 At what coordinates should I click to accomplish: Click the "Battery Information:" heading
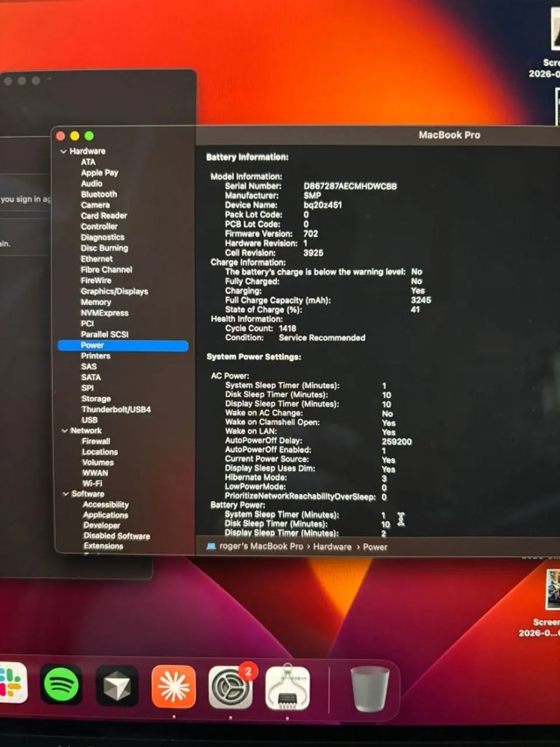pyautogui.click(x=247, y=157)
